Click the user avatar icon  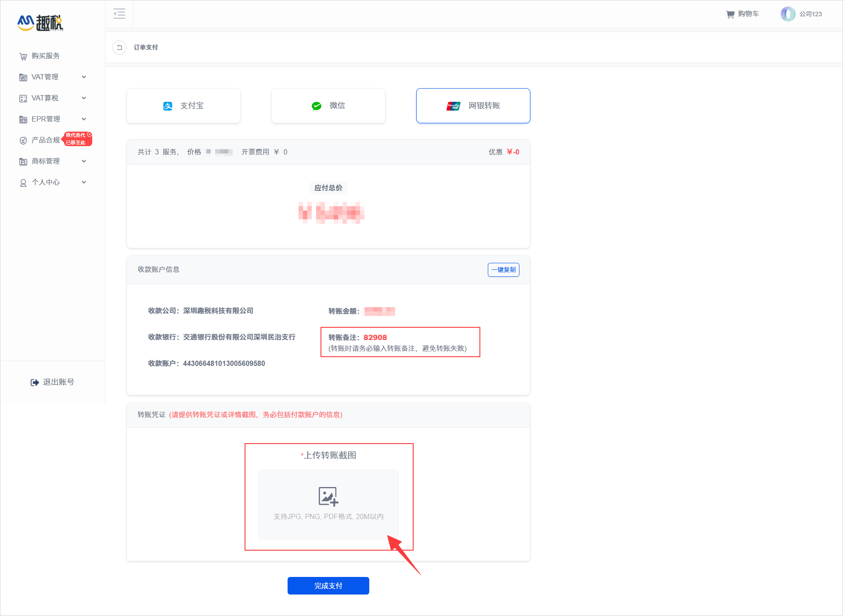(788, 14)
